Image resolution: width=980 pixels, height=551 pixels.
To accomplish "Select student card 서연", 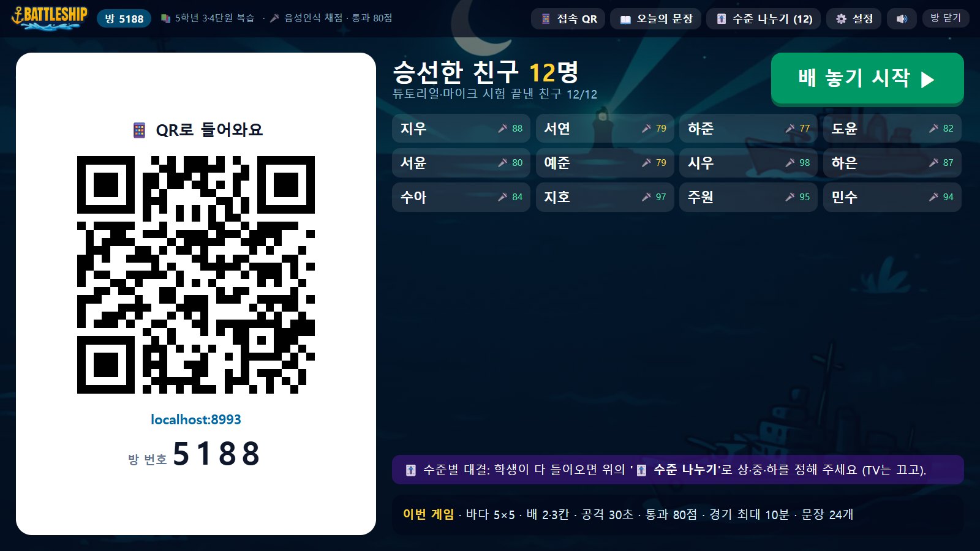I will point(605,129).
